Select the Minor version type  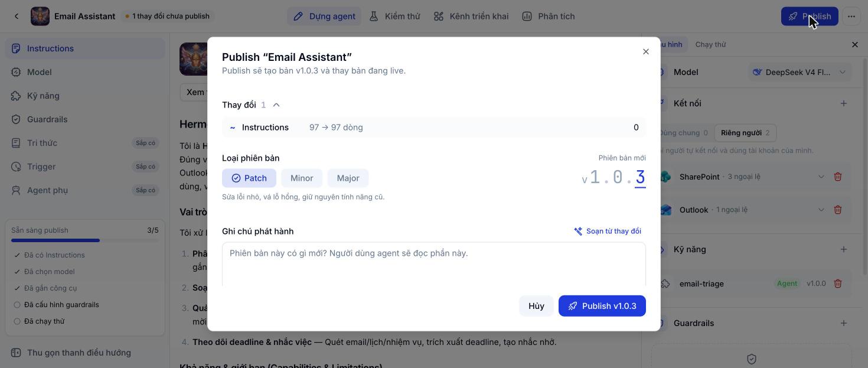click(x=302, y=178)
